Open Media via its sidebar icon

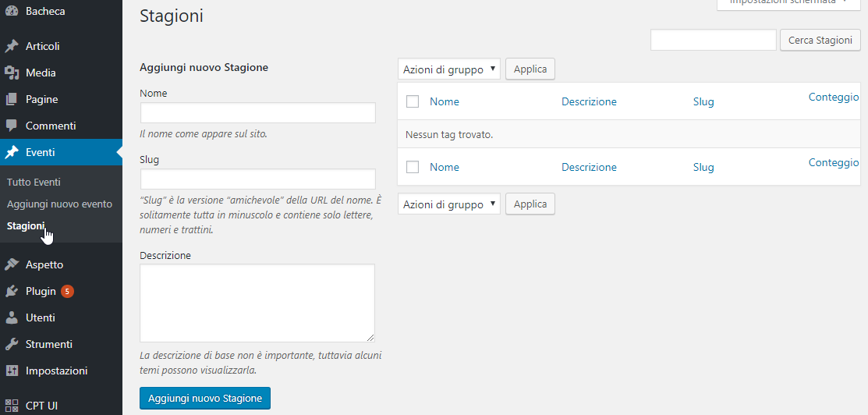click(12, 73)
